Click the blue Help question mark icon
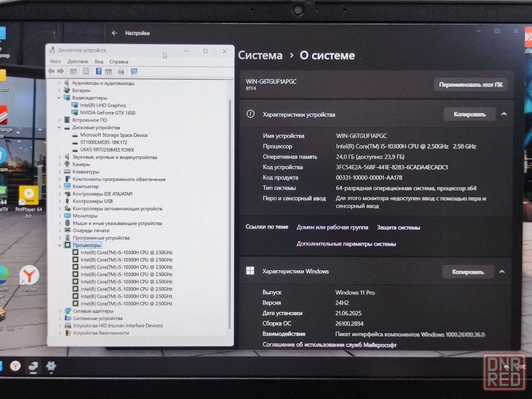Image resolution: width=532 pixels, height=399 pixels. (x=99, y=71)
